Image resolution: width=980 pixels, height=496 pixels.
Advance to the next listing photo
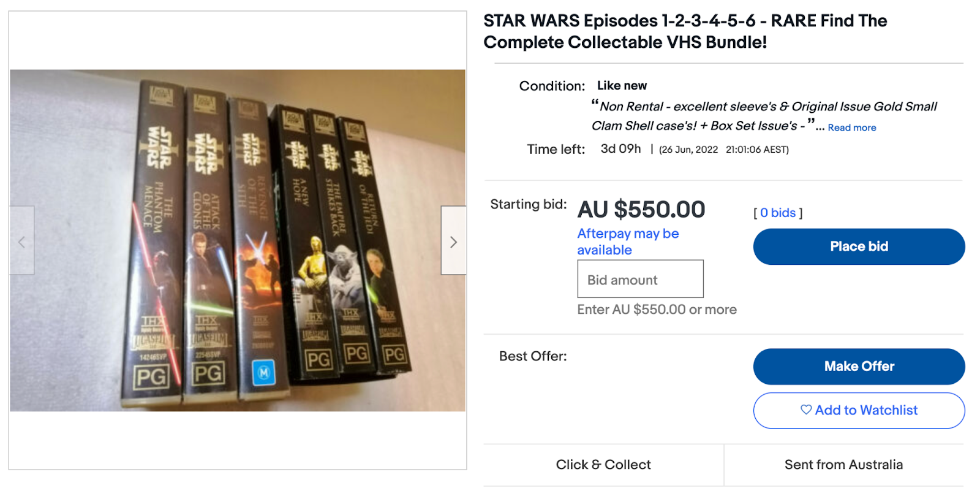[x=453, y=241]
